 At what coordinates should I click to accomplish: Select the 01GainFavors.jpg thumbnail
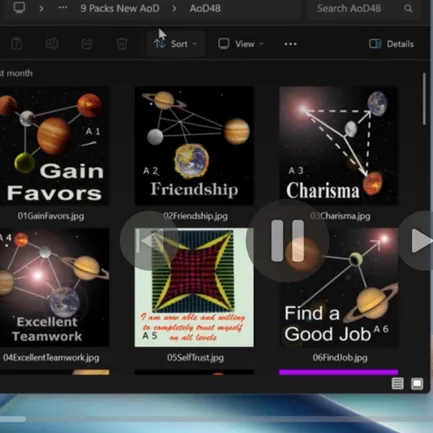[54, 146]
